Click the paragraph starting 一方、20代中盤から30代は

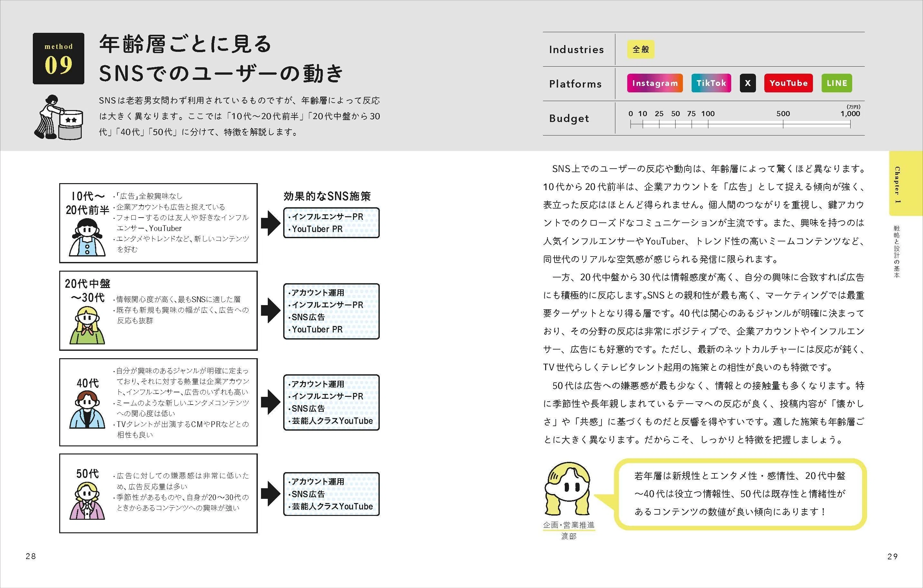704,322
